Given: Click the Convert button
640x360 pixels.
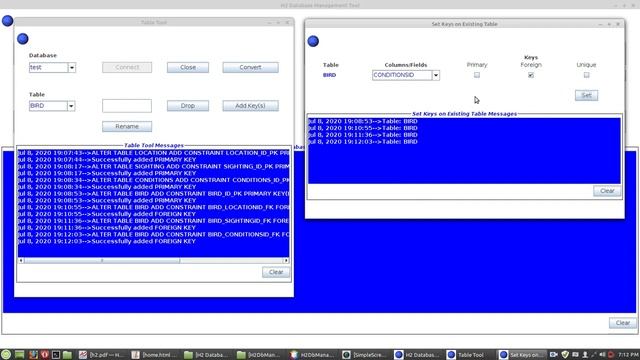Looking at the screenshot, I should click(x=250, y=67).
